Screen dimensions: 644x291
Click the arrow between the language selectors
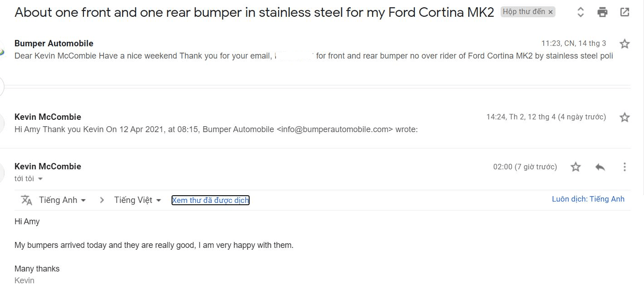[x=102, y=200]
